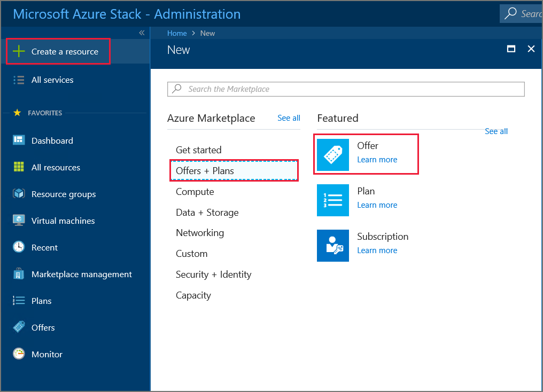The image size is (543, 392).
Task: Click the Plan numbered-list icon
Action: coord(333,200)
